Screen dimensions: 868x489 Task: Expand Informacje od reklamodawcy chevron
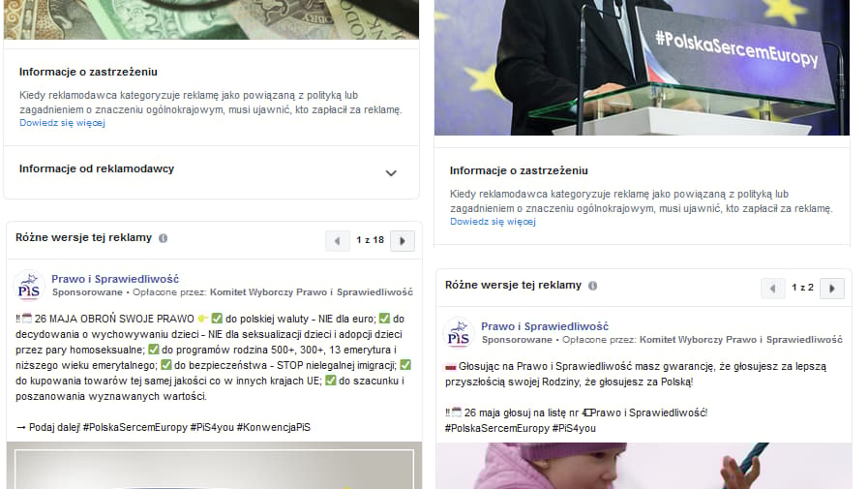[x=391, y=172]
